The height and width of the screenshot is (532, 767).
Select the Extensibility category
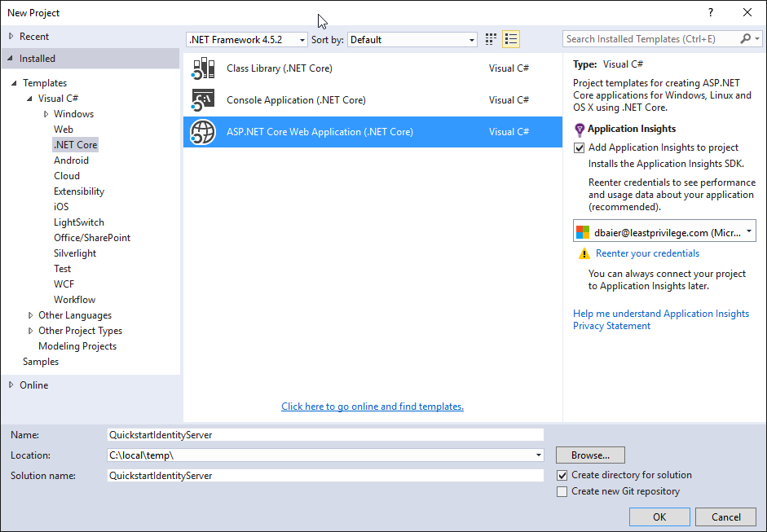[x=79, y=191]
